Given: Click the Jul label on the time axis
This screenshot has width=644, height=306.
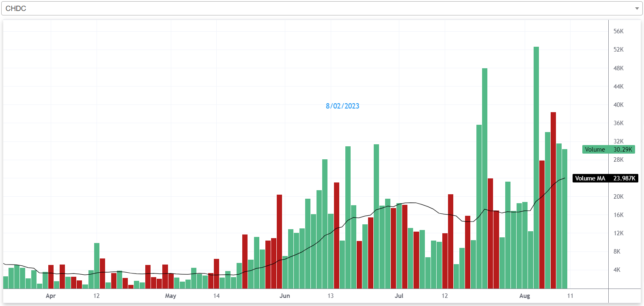Looking at the screenshot, I should click(x=399, y=296).
